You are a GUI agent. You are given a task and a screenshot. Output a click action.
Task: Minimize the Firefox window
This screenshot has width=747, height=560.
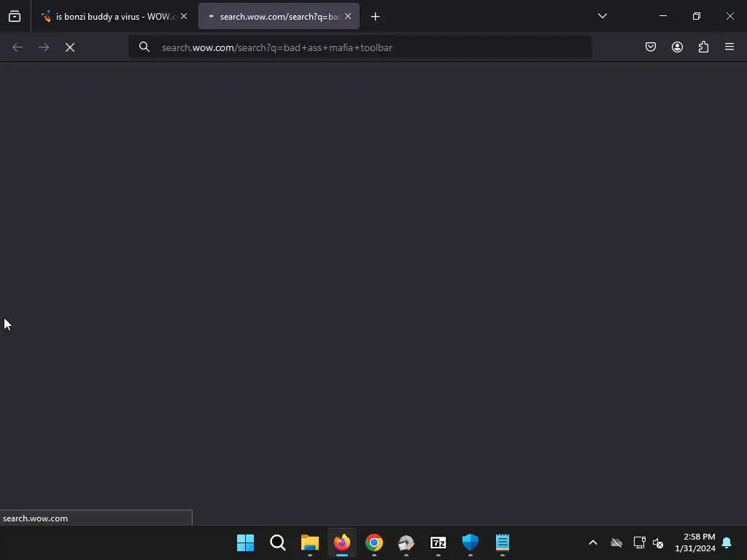click(x=662, y=16)
